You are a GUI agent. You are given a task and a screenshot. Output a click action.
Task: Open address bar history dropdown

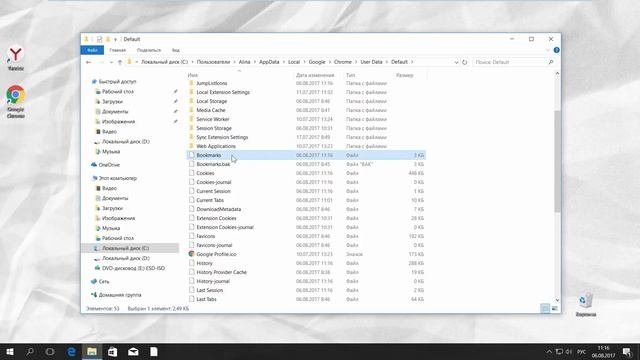coord(456,62)
